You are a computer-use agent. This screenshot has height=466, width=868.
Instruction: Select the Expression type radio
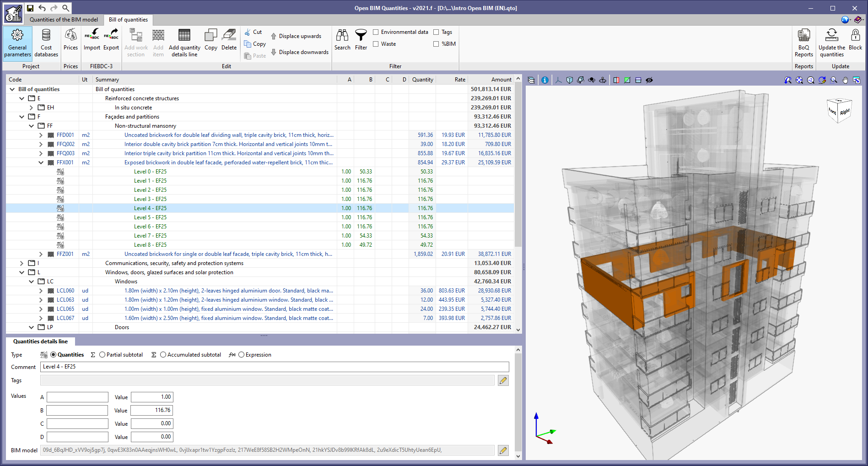coord(242,355)
